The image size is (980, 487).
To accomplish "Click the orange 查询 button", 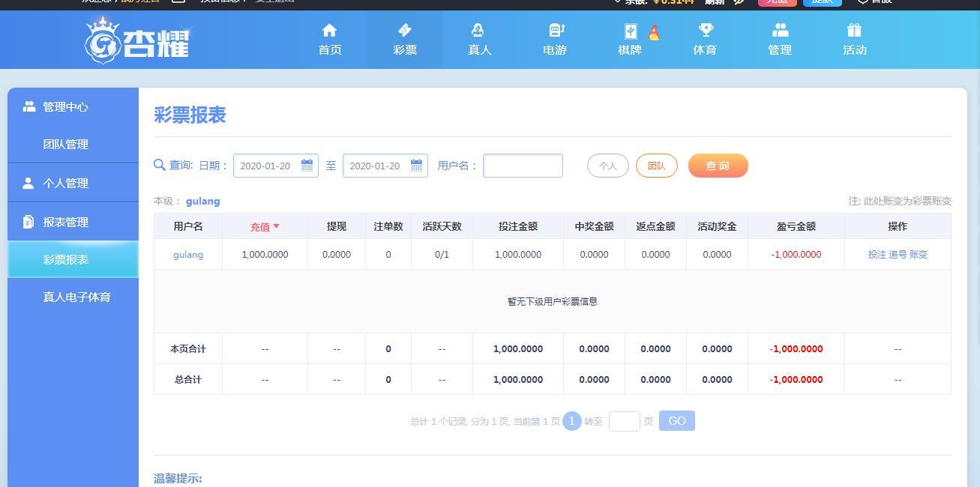I will tap(718, 166).
